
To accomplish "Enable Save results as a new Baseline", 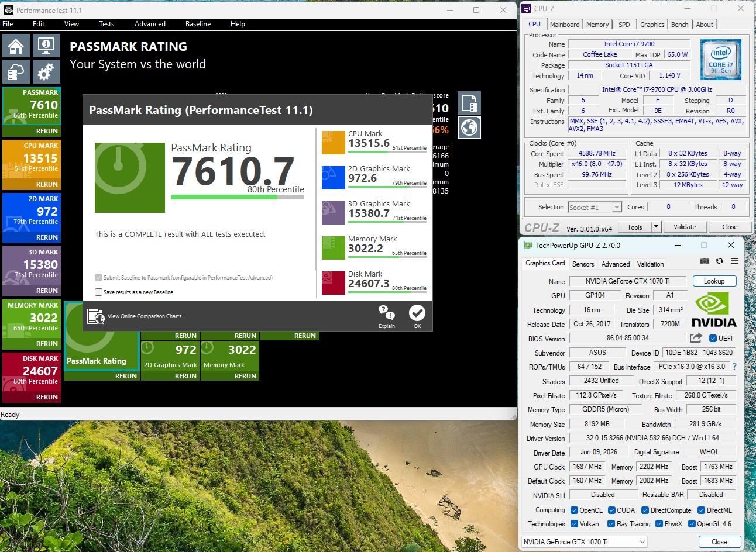I will tap(98, 292).
